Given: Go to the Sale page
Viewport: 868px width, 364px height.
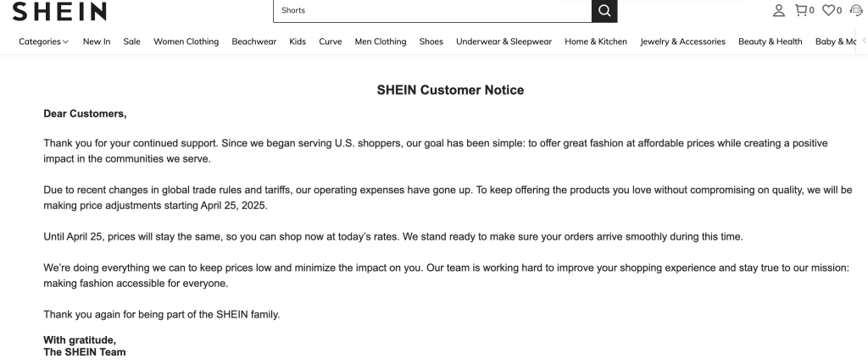Looking at the screenshot, I should 131,41.
